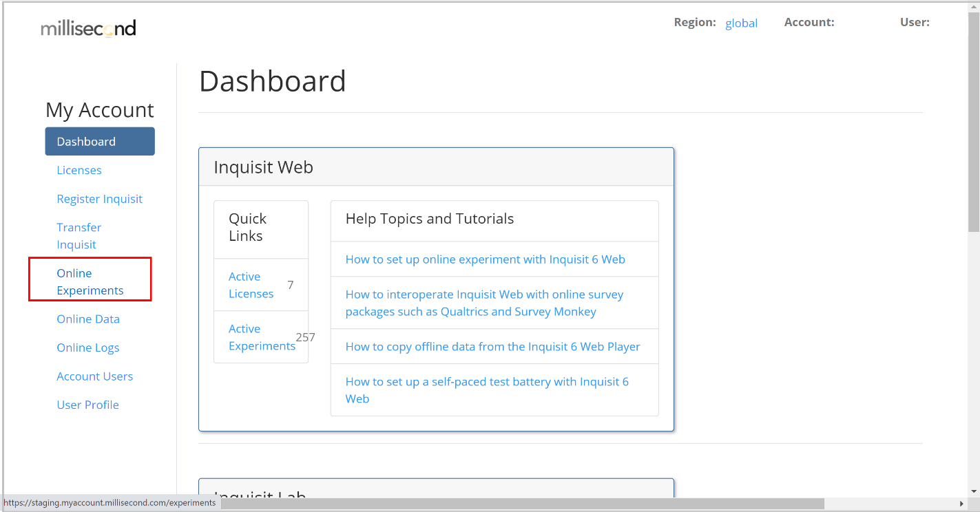
Task: Go to User Profile
Action: [87, 405]
